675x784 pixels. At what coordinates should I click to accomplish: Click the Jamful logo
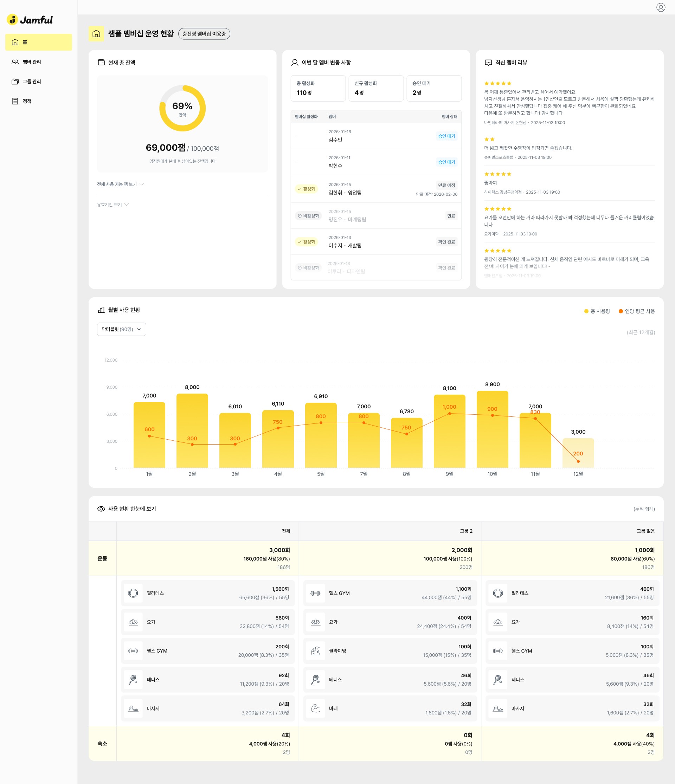point(30,20)
